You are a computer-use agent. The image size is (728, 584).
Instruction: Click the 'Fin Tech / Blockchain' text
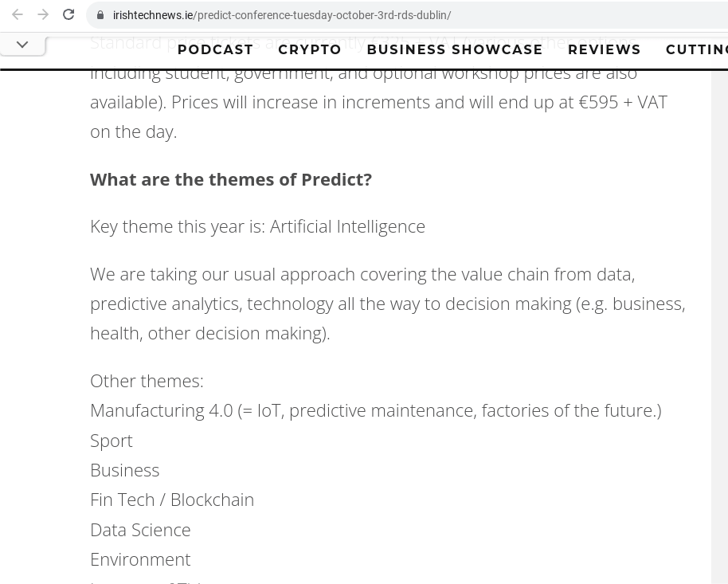(172, 500)
